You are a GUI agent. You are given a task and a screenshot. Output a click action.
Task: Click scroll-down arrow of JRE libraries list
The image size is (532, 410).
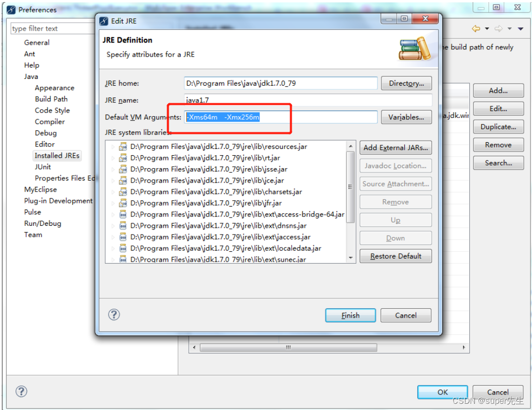click(x=350, y=258)
